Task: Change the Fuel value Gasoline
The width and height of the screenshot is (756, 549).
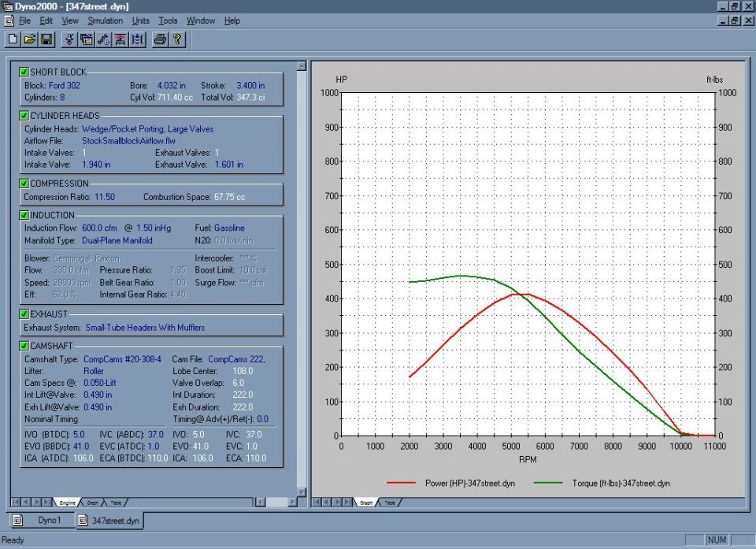Action: [229, 228]
